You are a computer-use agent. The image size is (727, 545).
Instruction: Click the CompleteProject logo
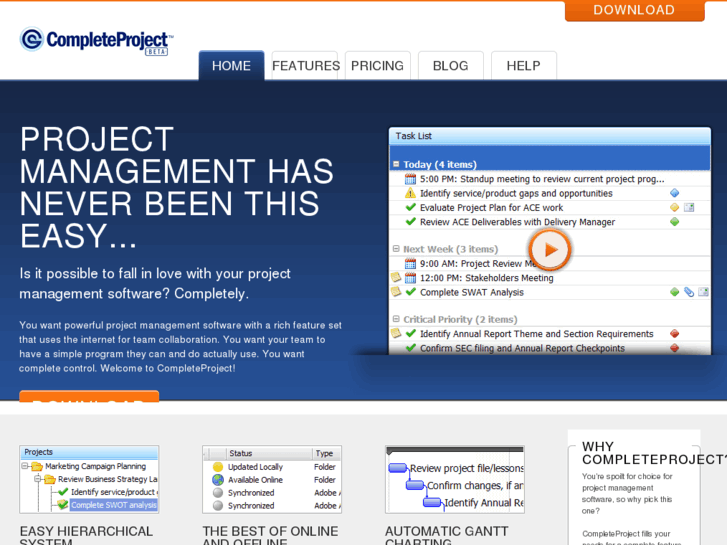tap(96, 41)
